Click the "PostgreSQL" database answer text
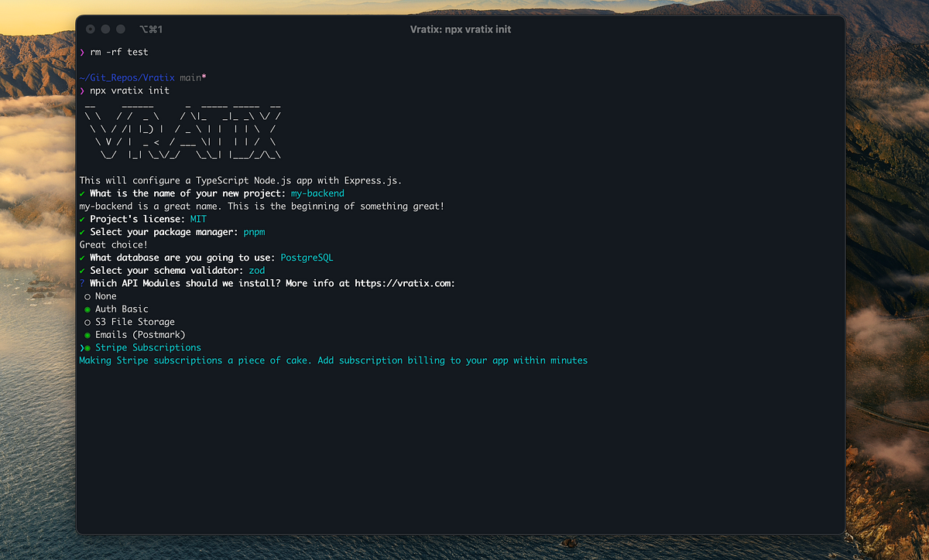This screenshot has height=560, width=929. [307, 258]
